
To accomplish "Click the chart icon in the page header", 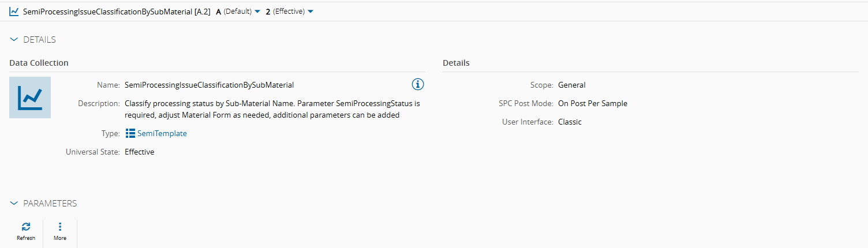I will pyautogui.click(x=14, y=12).
